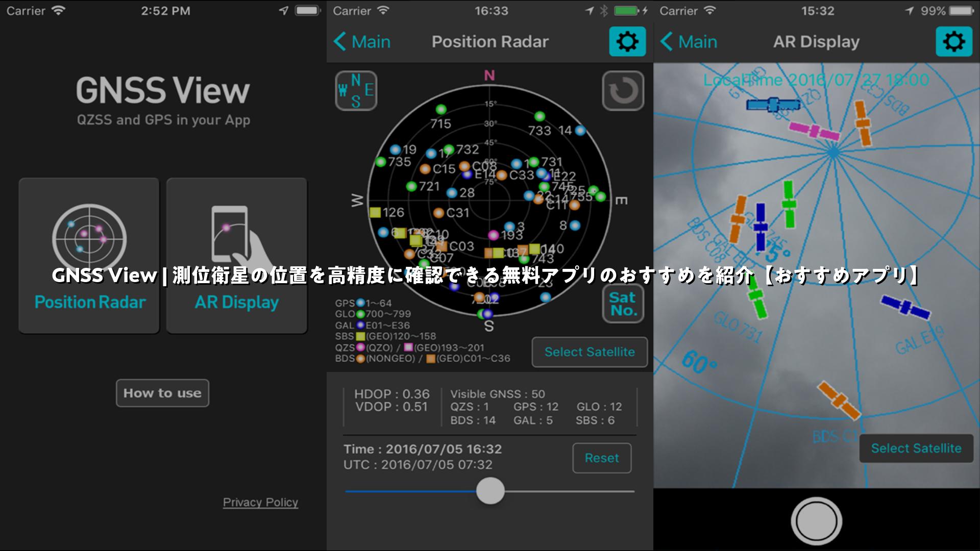Tap the circular refresh icon on radar
The width and height of the screenshot is (980, 551).
coord(623,91)
